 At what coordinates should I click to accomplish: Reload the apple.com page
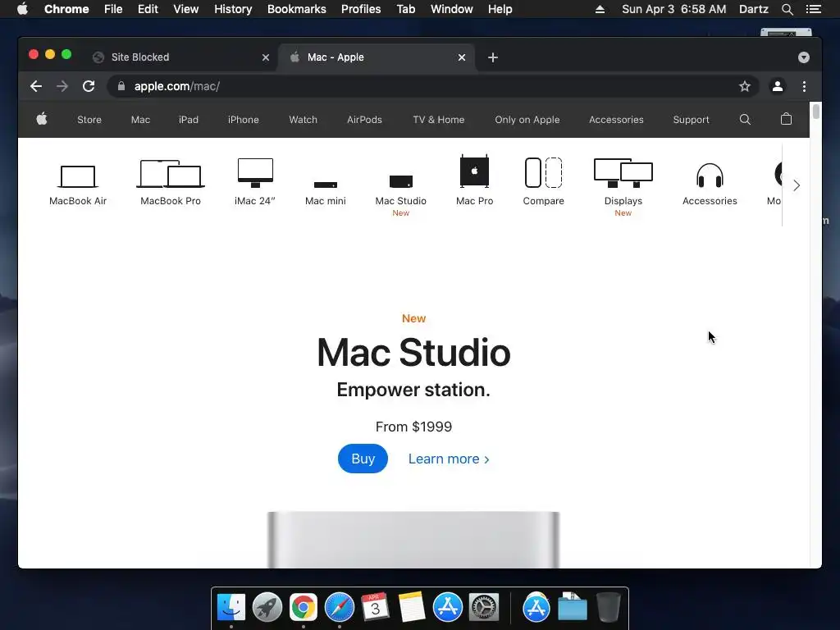[89, 86]
